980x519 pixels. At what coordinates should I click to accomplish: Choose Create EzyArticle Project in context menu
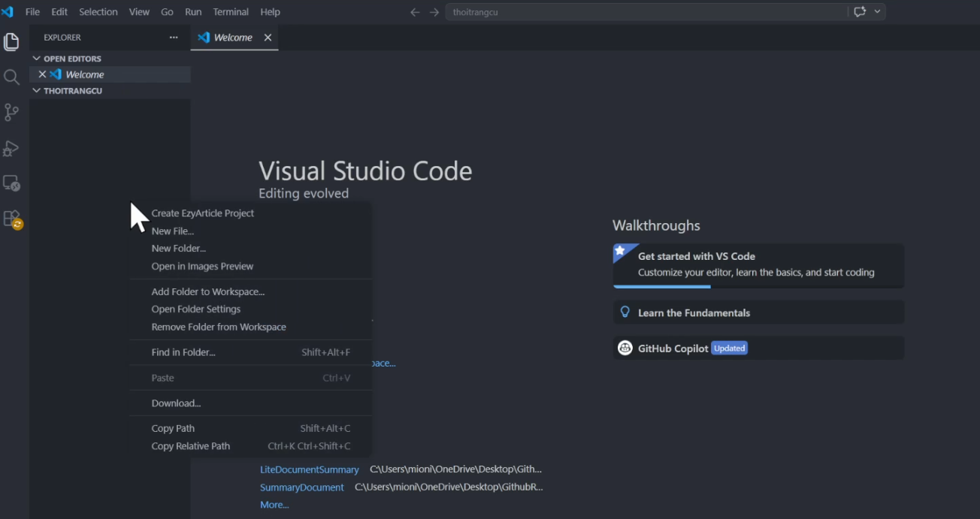pyautogui.click(x=251, y=213)
